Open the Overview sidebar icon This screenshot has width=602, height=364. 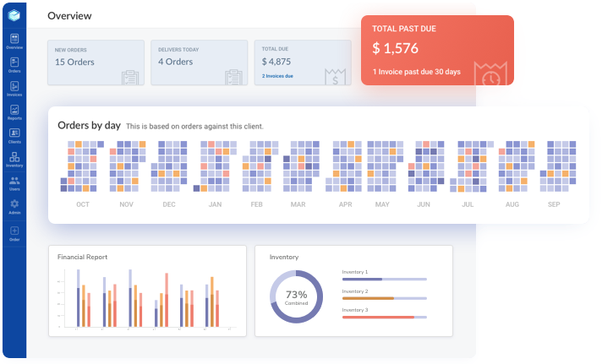pyautogui.click(x=14, y=41)
